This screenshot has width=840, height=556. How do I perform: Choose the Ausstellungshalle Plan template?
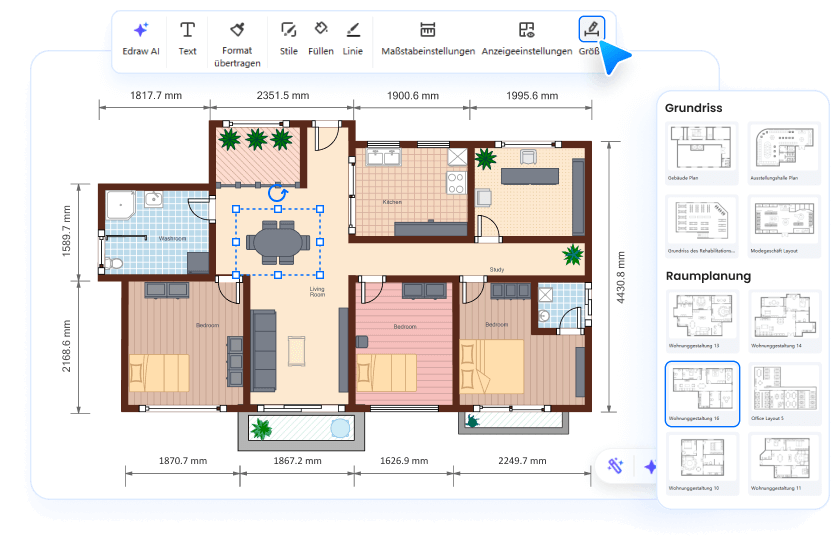[x=783, y=150]
